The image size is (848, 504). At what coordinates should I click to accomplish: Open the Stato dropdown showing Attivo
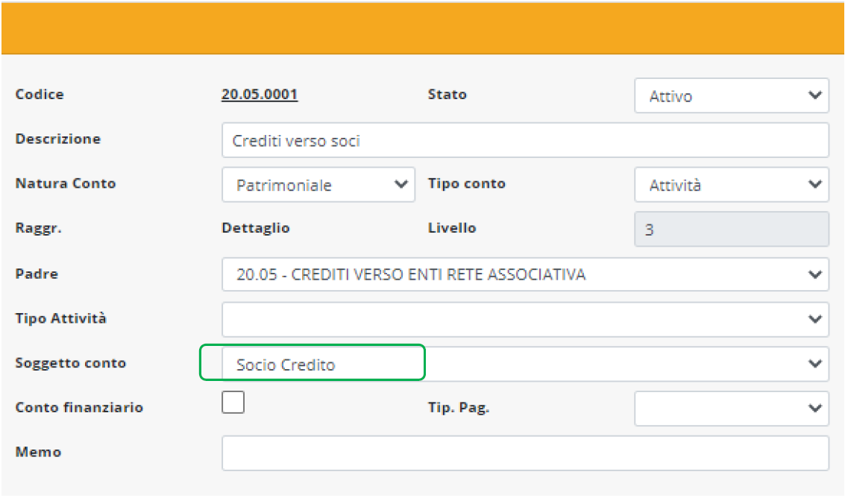(x=731, y=96)
